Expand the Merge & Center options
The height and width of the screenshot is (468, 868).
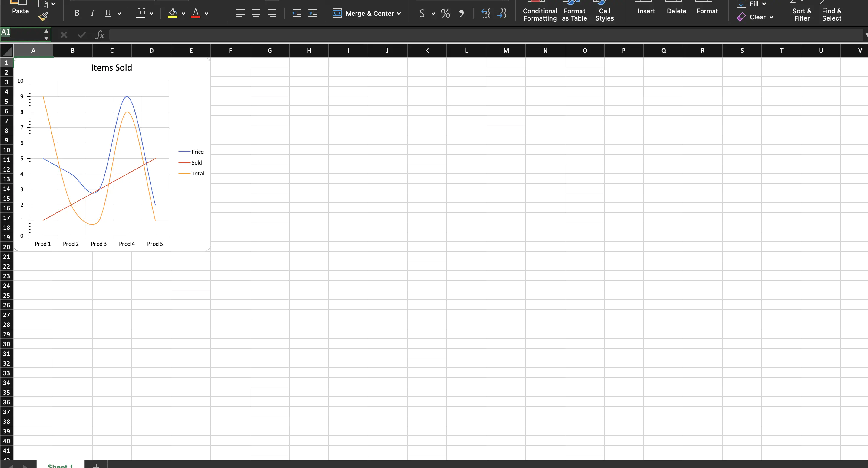tap(399, 13)
